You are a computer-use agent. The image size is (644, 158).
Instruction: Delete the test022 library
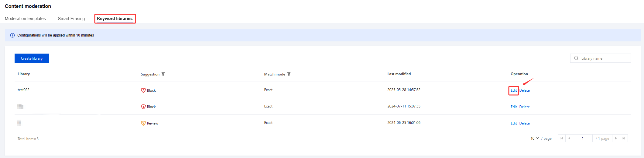coord(525,90)
